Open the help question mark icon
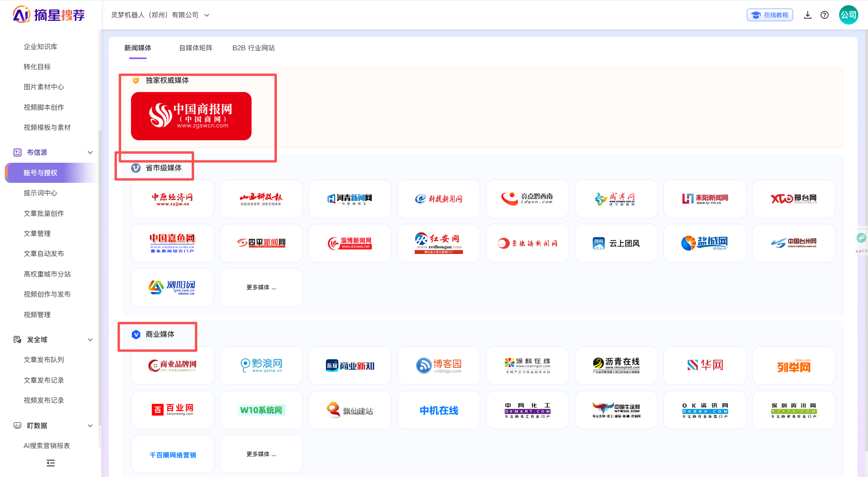The image size is (868, 477). coord(825,15)
